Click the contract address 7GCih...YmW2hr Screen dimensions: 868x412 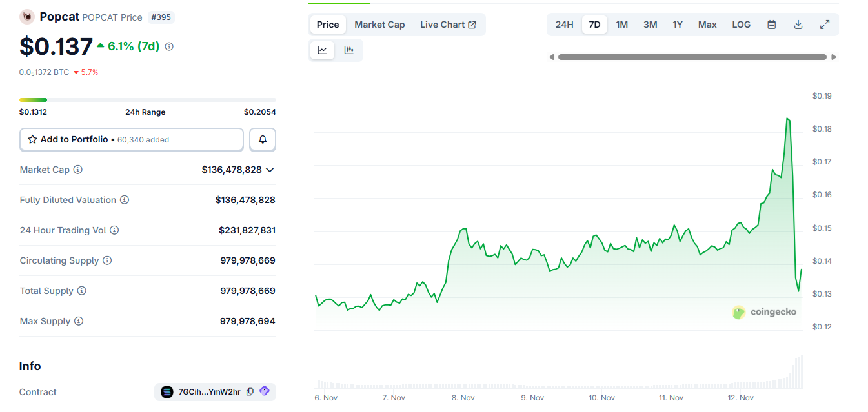209,392
